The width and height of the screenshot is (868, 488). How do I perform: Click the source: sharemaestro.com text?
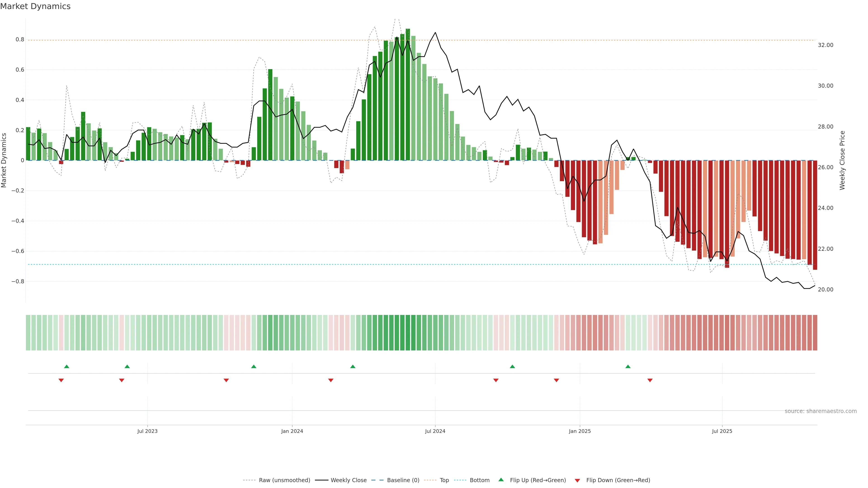pyautogui.click(x=821, y=411)
